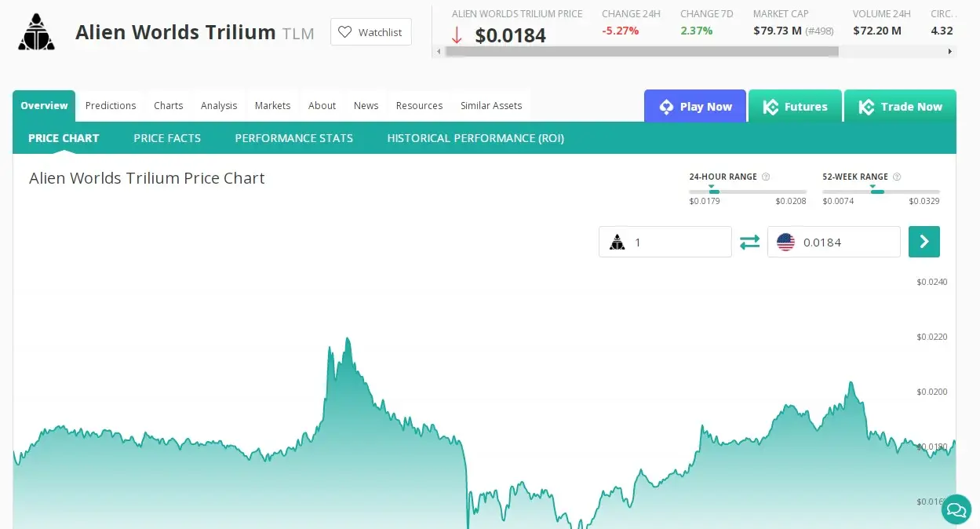Click the VOLUME 24H header label
Screen dimensions: 980x529
(882, 14)
